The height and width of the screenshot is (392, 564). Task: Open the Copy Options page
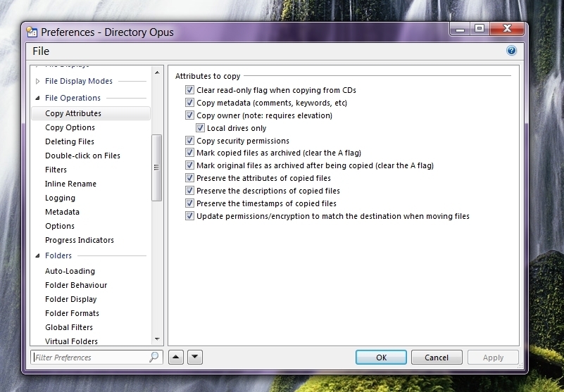pyautogui.click(x=70, y=127)
